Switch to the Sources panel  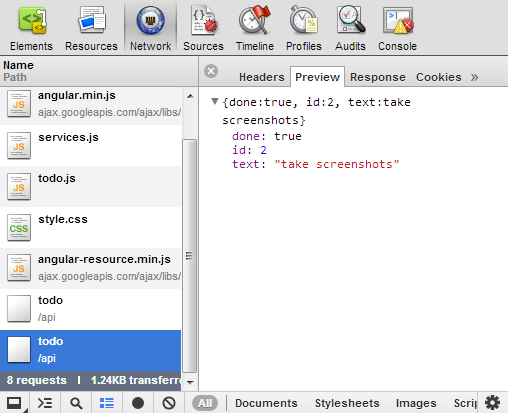(203, 29)
